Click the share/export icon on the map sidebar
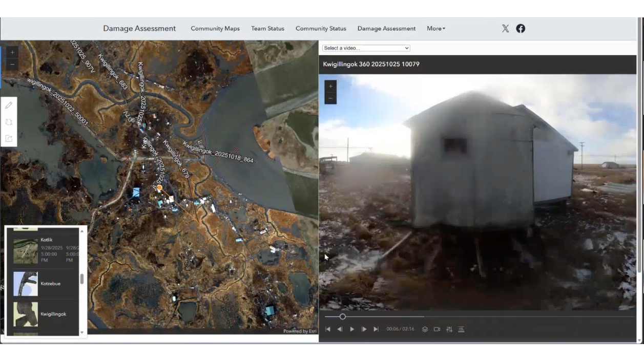Image resolution: width=644 pixels, height=362 pixels. click(x=8, y=139)
